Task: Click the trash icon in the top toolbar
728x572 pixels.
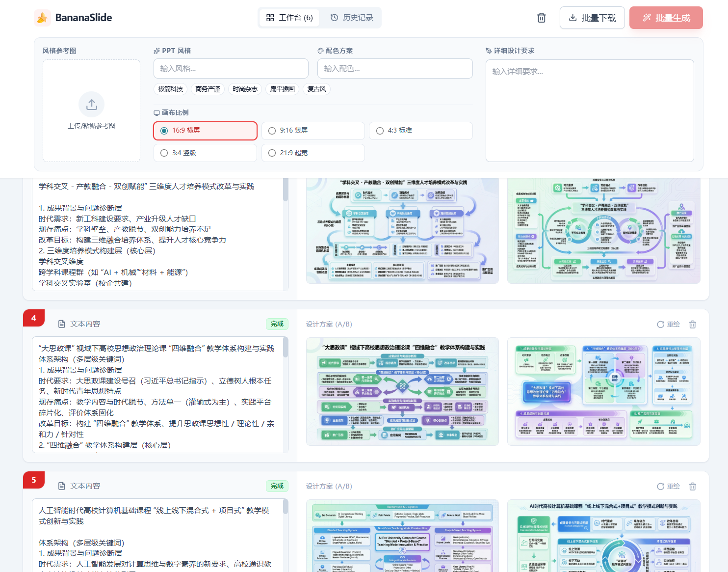Action: pos(541,17)
